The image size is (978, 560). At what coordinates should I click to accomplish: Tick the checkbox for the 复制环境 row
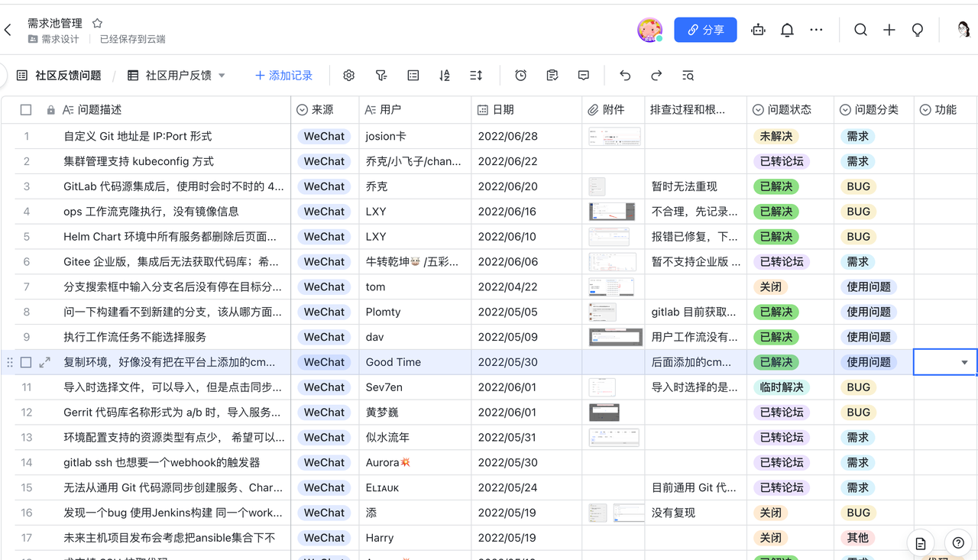pyautogui.click(x=26, y=362)
